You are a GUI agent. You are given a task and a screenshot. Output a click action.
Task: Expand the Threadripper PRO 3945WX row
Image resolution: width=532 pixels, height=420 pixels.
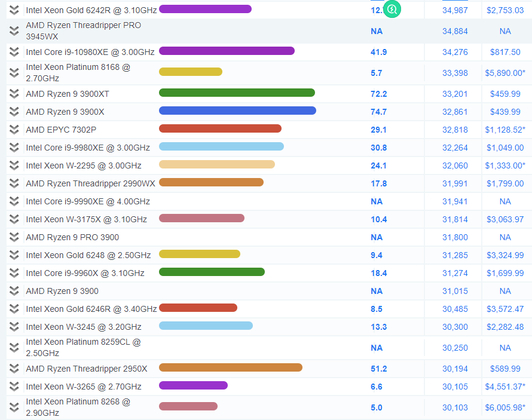click(14, 31)
